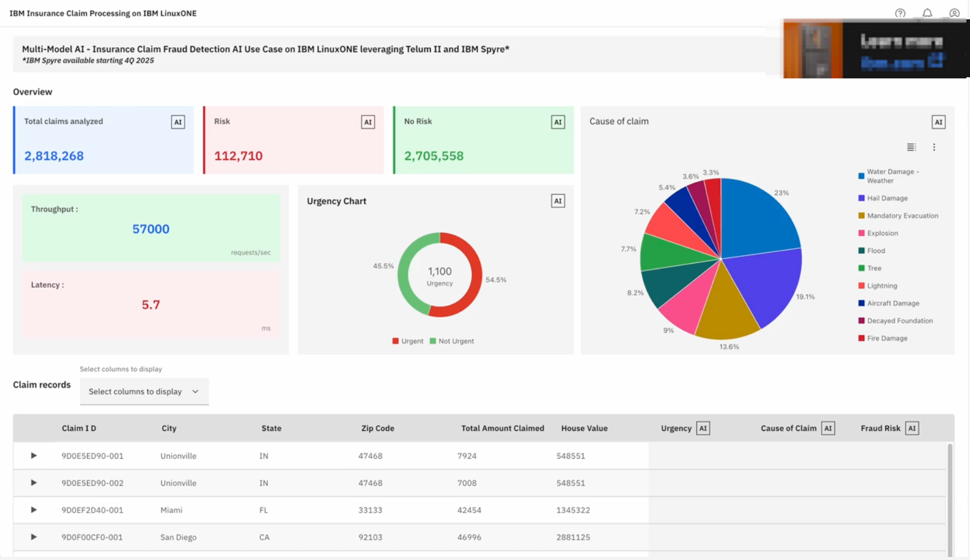
Task: Toggle Hail Damage legend item
Action: coord(883,198)
